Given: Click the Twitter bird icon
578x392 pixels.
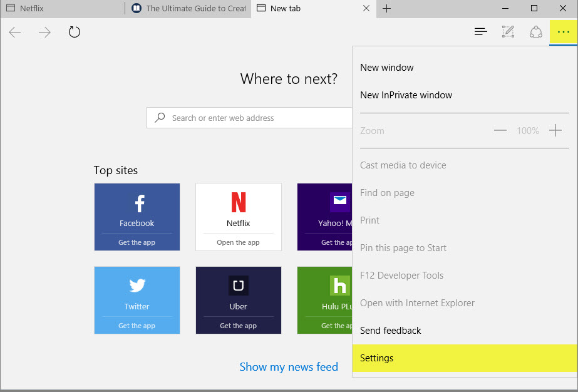Looking at the screenshot, I should [137, 285].
